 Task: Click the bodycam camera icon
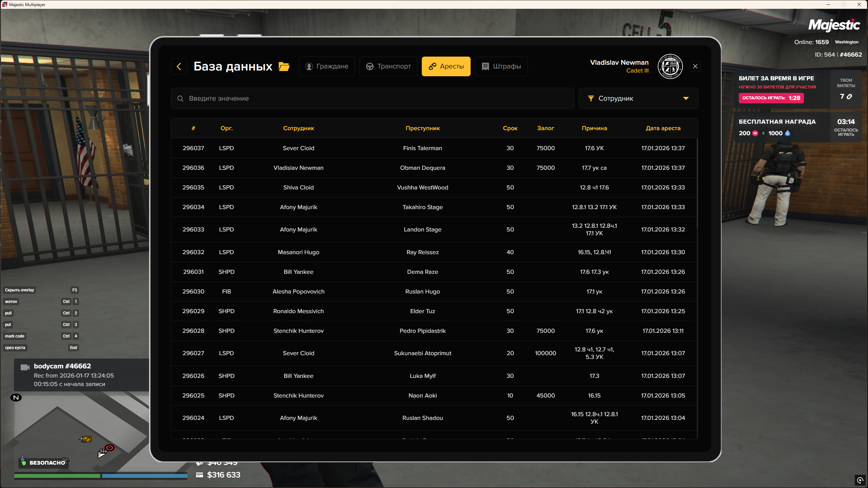pyautogui.click(x=25, y=367)
